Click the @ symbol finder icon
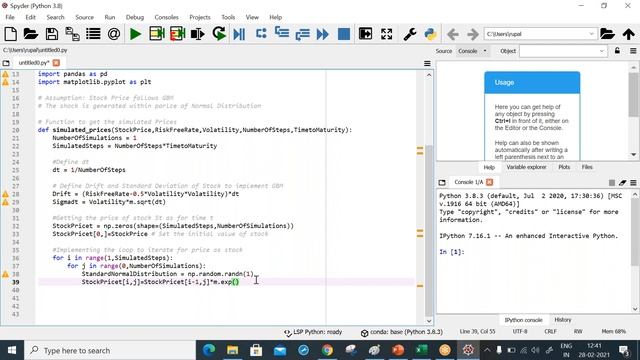This screenshot has height=360, width=640. (114, 34)
